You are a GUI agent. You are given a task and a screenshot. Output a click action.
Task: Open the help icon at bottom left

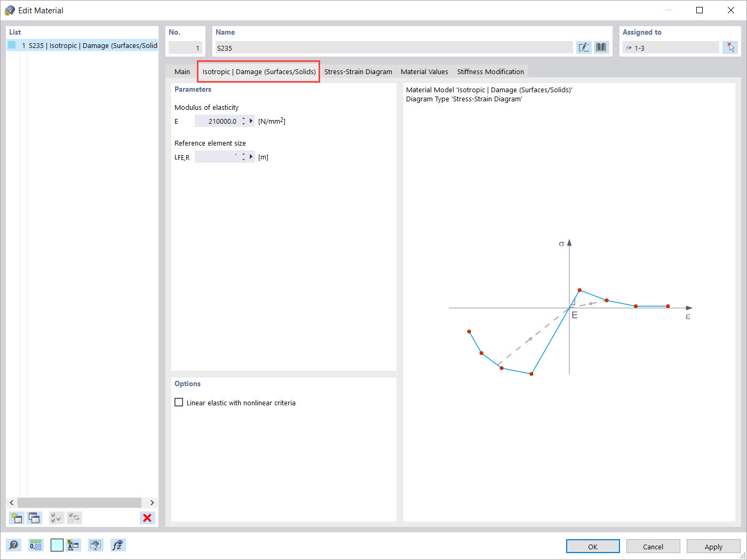pyautogui.click(x=14, y=545)
